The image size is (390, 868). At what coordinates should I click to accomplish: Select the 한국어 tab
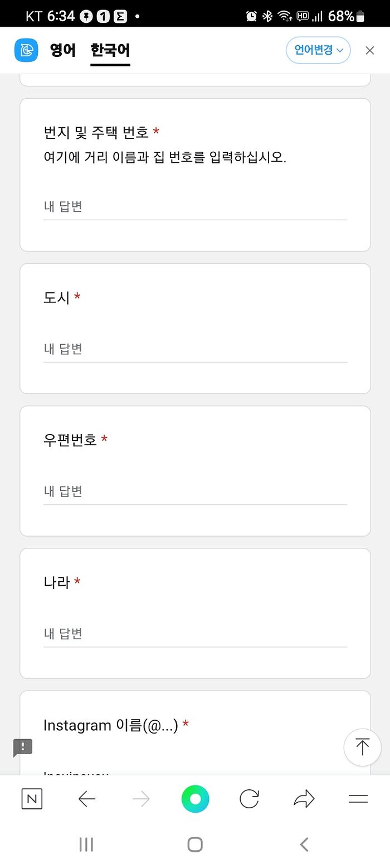pos(110,50)
